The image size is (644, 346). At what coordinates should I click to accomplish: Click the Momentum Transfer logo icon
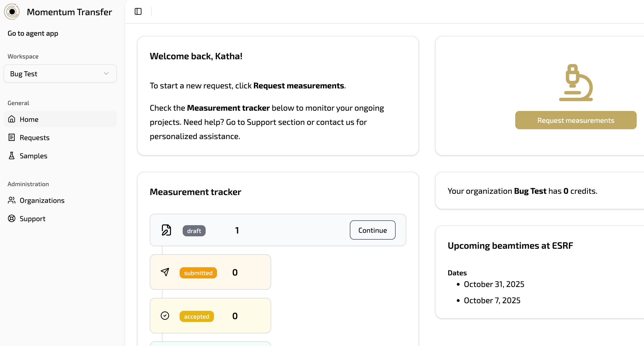[12, 12]
